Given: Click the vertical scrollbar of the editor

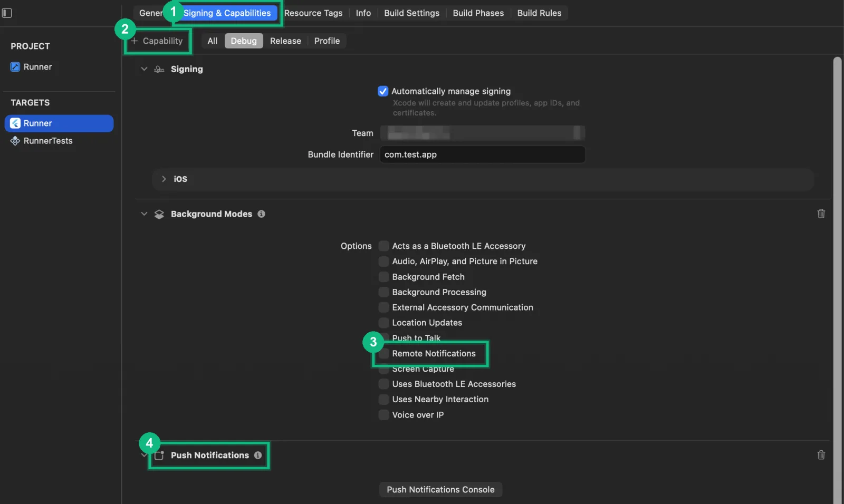Looking at the screenshot, I should (x=837, y=280).
